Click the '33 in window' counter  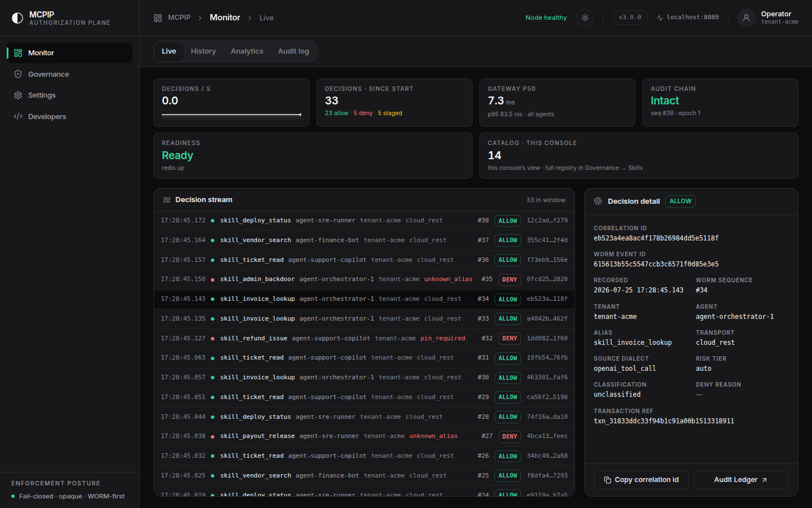546,200
